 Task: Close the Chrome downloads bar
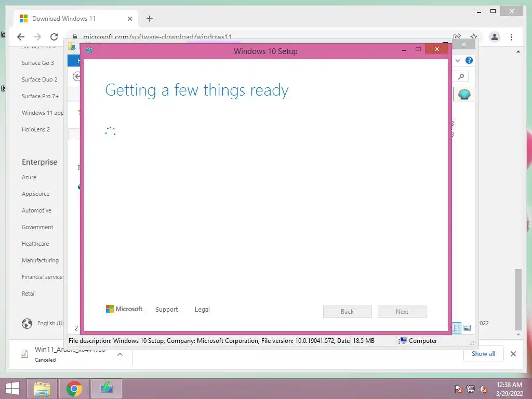tap(513, 354)
